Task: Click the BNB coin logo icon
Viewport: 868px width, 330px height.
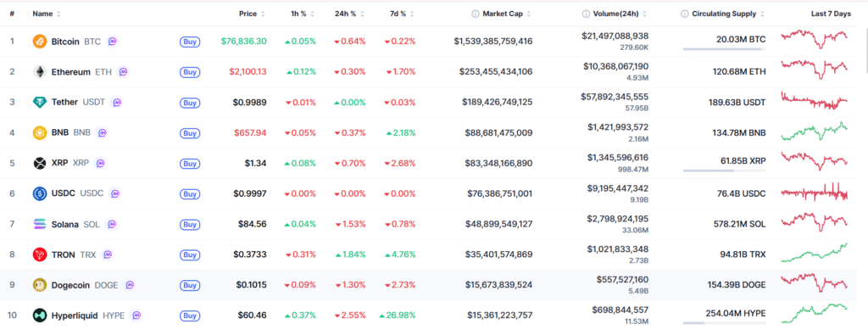Action: [40, 133]
